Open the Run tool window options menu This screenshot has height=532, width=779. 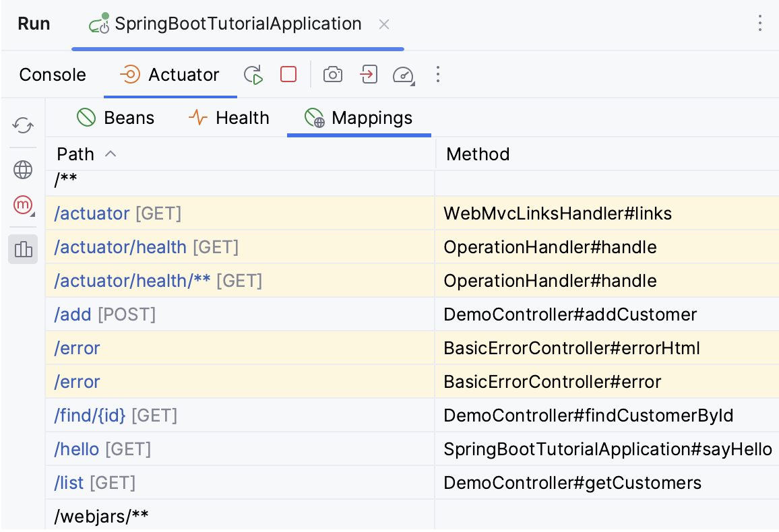point(759,24)
